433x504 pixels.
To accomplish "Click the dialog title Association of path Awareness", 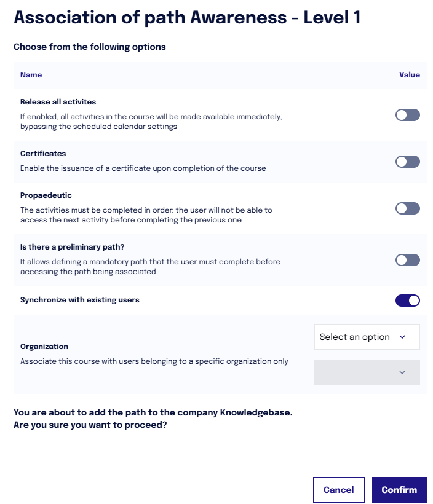I will pyautogui.click(x=187, y=17).
